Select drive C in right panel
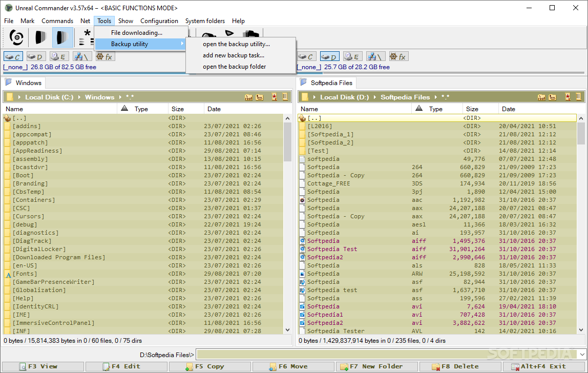Viewport: 588px width, 373px height. coord(307,57)
